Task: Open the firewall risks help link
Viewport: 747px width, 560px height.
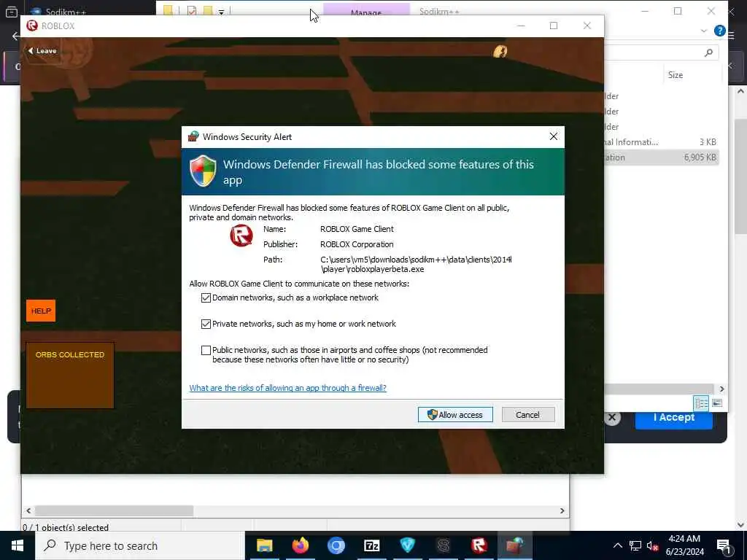Action: tap(287, 388)
